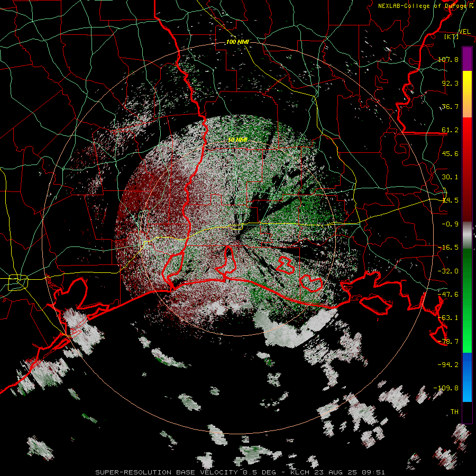Select the -47.6 scale value

[x=448, y=295]
